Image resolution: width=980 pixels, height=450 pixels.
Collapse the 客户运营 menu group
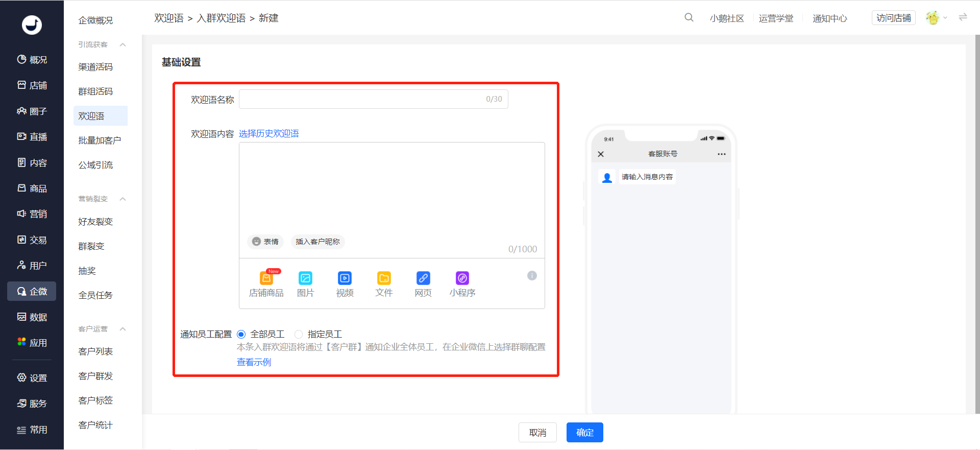[x=123, y=329]
